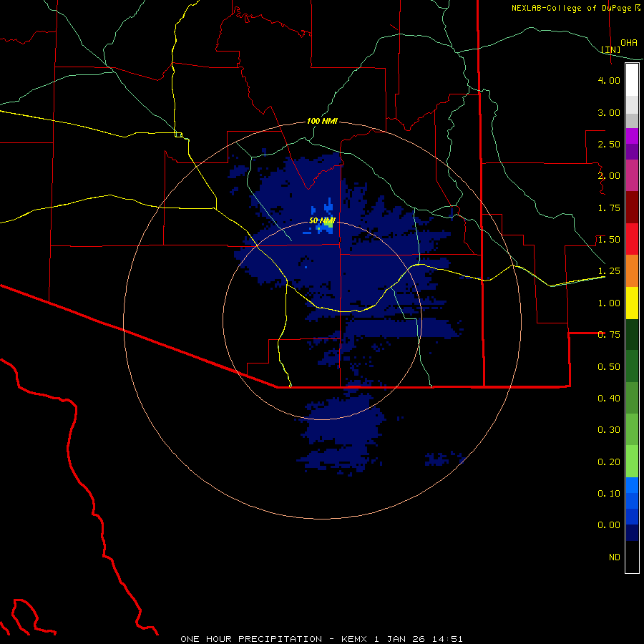Viewport: 644px width, 644px height.
Task: Click the [IN] units label
Action: tap(611, 49)
